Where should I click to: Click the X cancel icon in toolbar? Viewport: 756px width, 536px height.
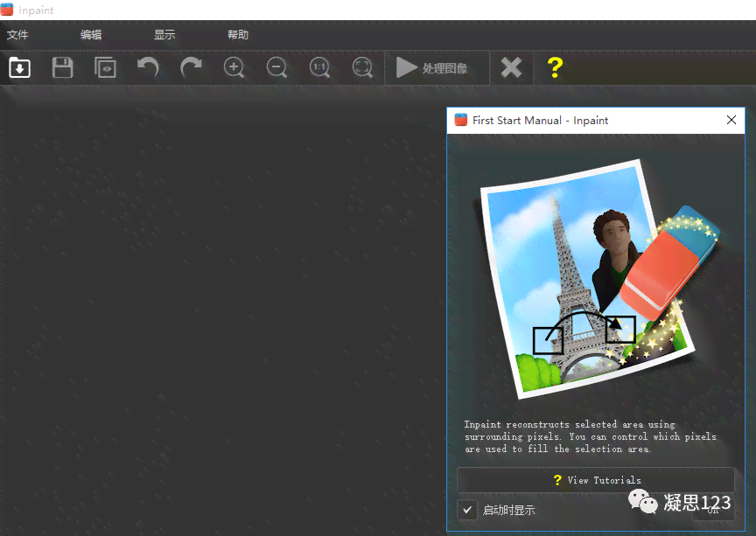(511, 67)
